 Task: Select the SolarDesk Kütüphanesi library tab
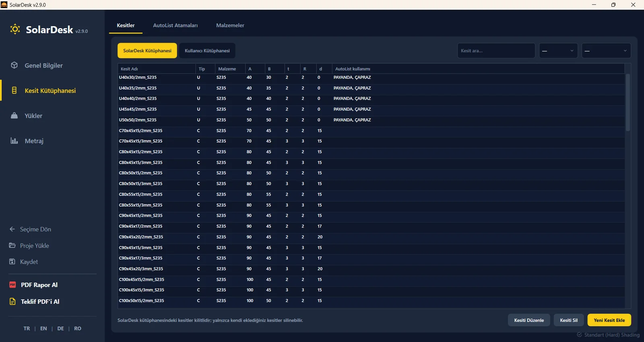click(x=147, y=51)
